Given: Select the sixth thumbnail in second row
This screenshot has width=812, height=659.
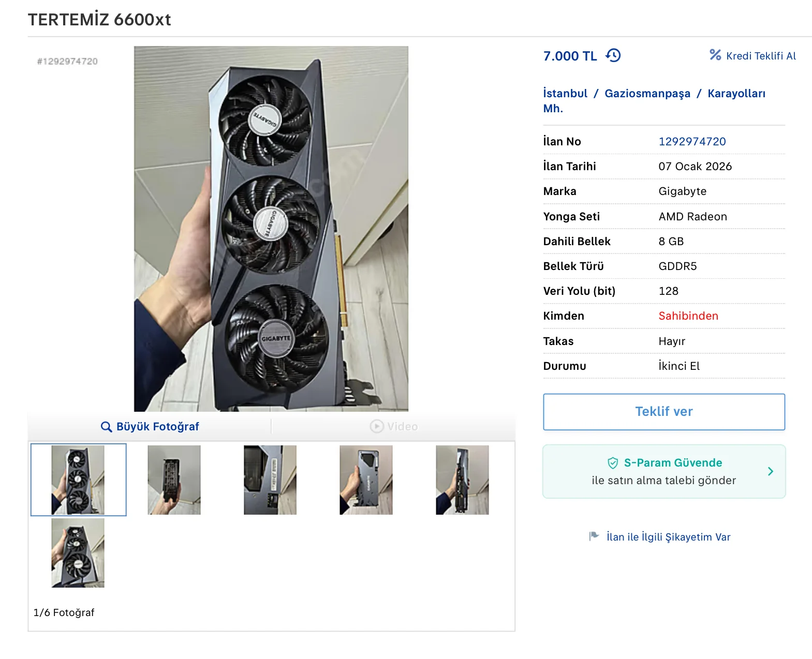Looking at the screenshot, I should click(78, 553).
